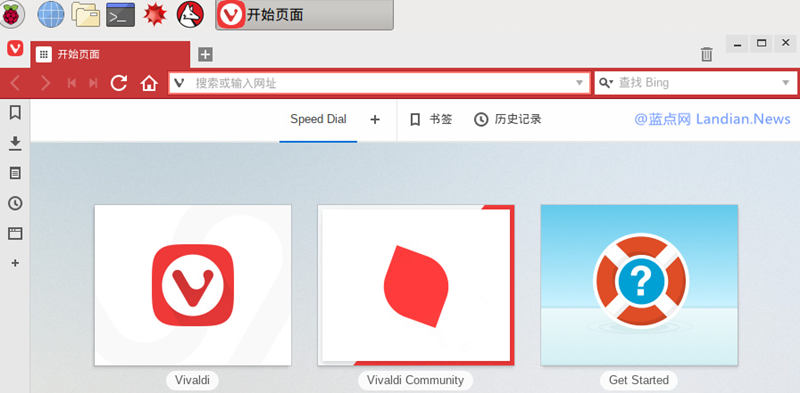Open the Window side panel
Image resolution: width=800 pixels, height=393 pixels.
coord(15,234)
